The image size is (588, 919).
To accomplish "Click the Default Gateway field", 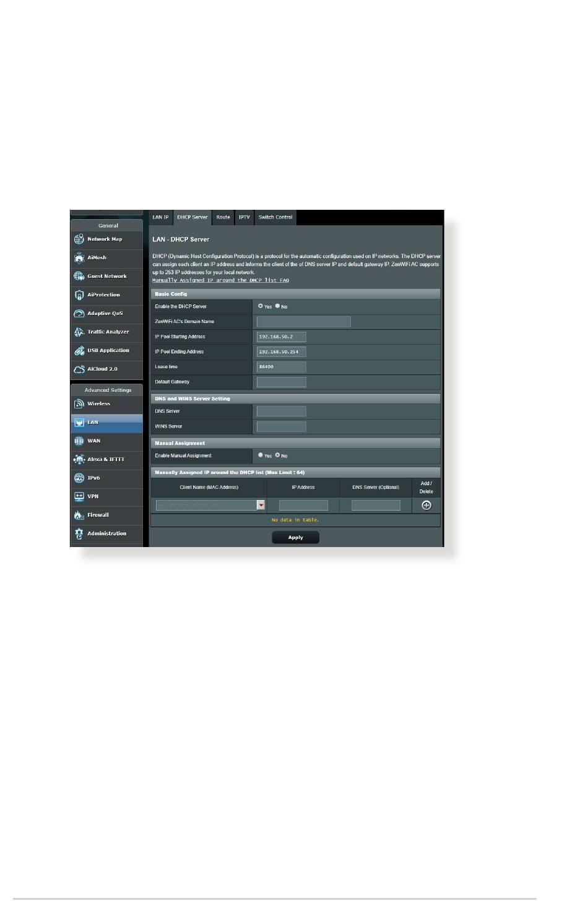I will pyautogui.click(x=281, y=382).
